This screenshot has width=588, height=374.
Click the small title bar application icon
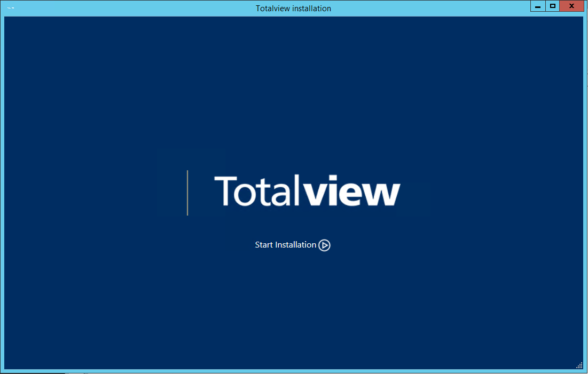pyautogui.click(x=11, y=8)
